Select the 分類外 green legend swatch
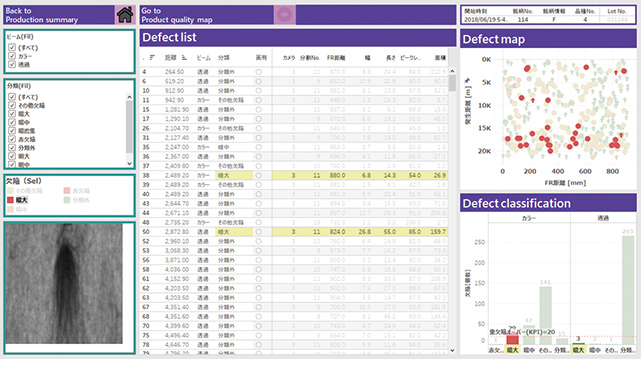642x370 pixels. (x=67, y=200)
